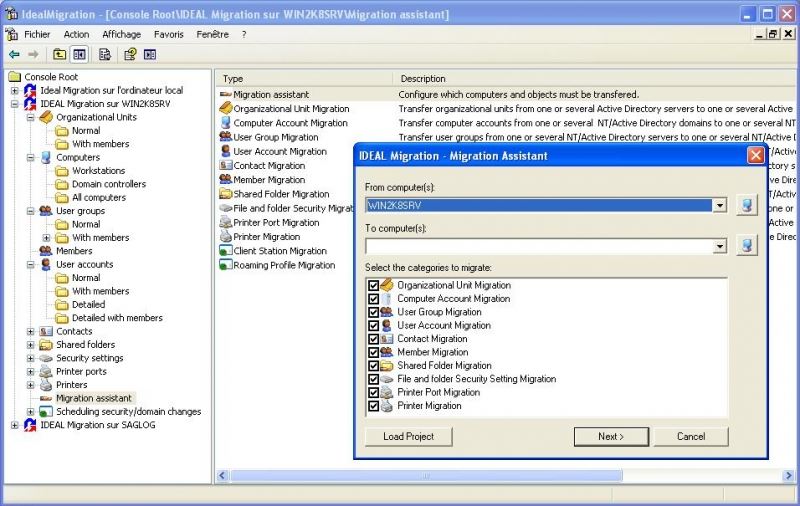Select Migration assistant in the tree
This screenshot has width=800, height=506.
click(x=93, y=398)
